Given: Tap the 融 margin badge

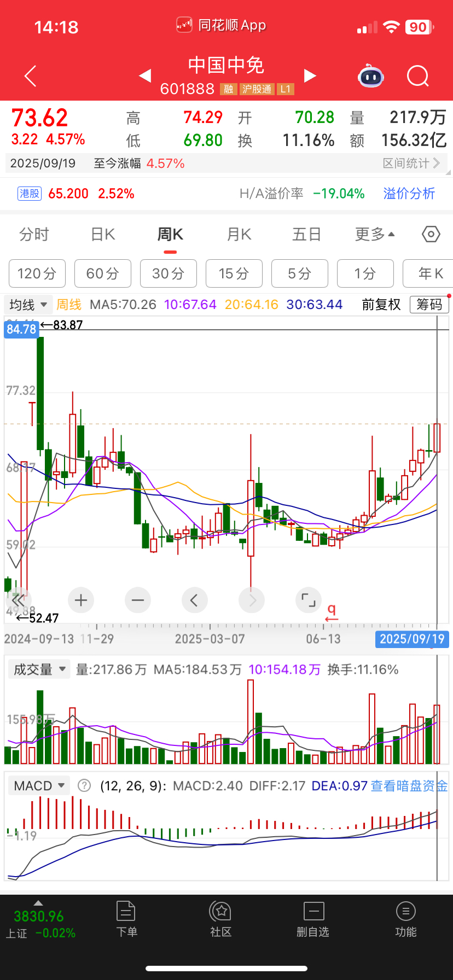Looking at the screenshot, I should 229,89.
